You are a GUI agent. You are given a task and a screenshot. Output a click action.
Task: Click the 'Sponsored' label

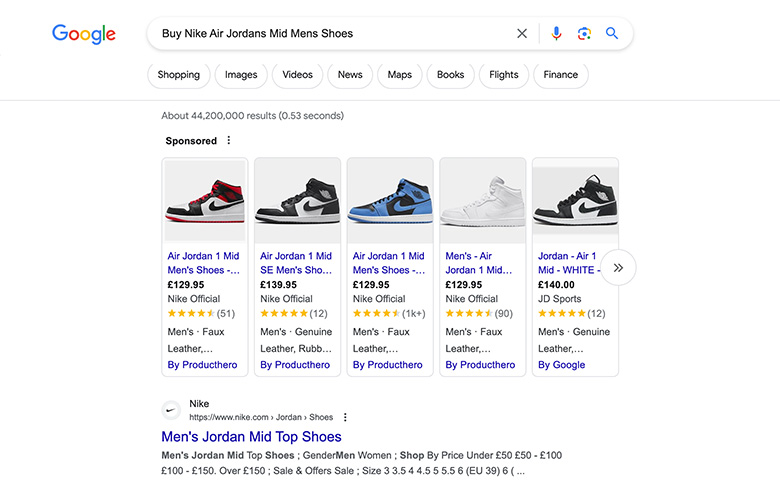(x=191, y=141)
